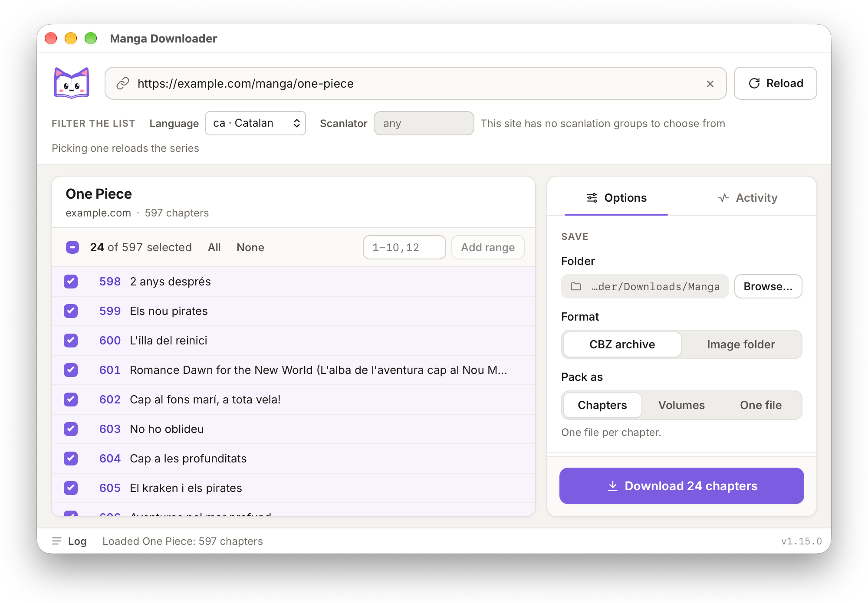
Task: Select None of the chapters
Action: (250, 247)
